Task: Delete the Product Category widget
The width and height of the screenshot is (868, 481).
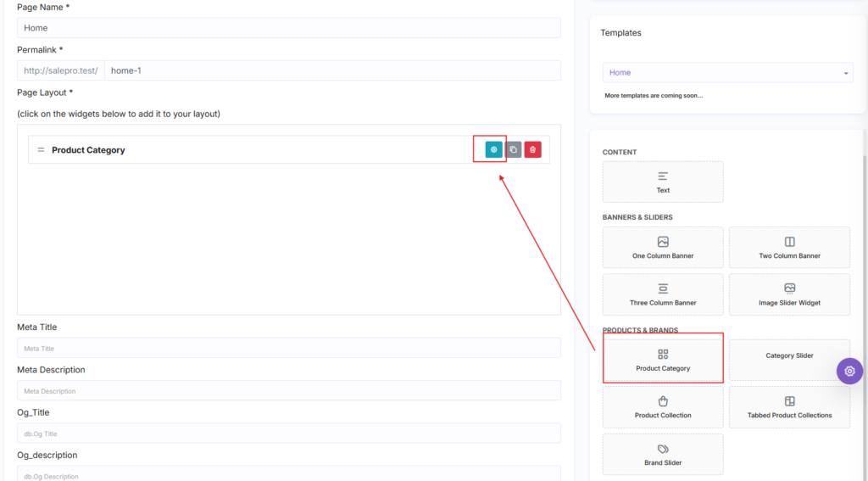Action: 532,149
